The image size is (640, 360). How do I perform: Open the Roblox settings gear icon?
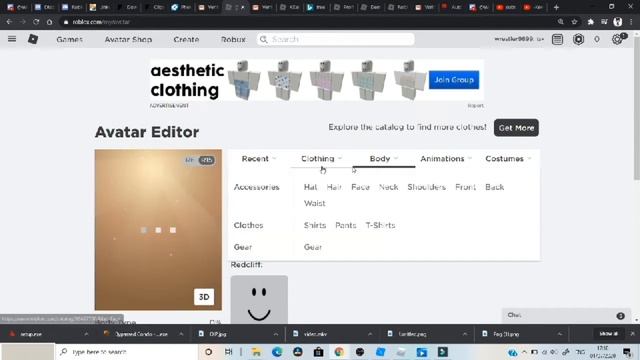point(617,39)
